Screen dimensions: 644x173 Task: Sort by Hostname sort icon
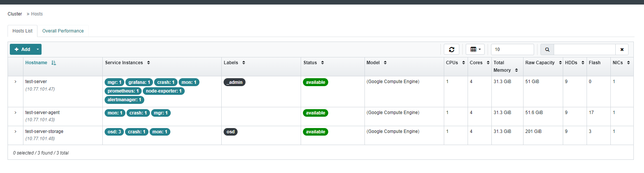(x=54, y=63)
